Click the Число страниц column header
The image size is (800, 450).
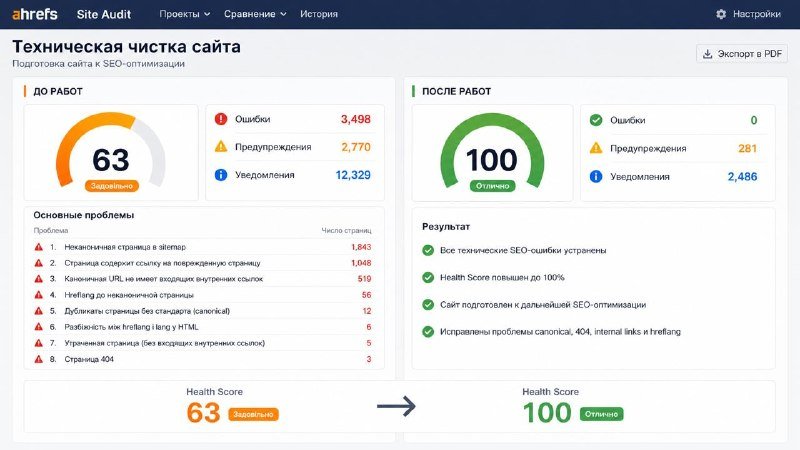click(346, 231)
